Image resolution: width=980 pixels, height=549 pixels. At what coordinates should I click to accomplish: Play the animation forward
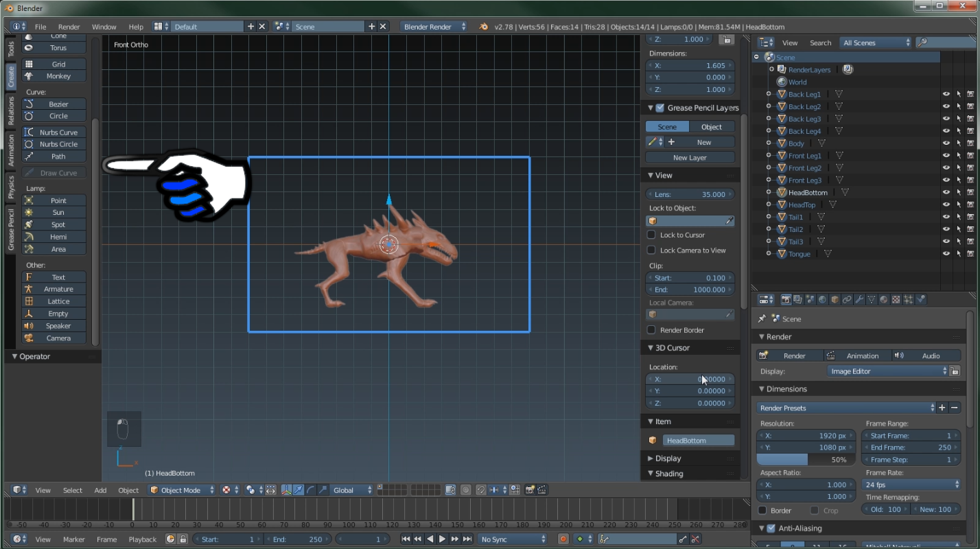pyautogui.click(x=443, y=539)
